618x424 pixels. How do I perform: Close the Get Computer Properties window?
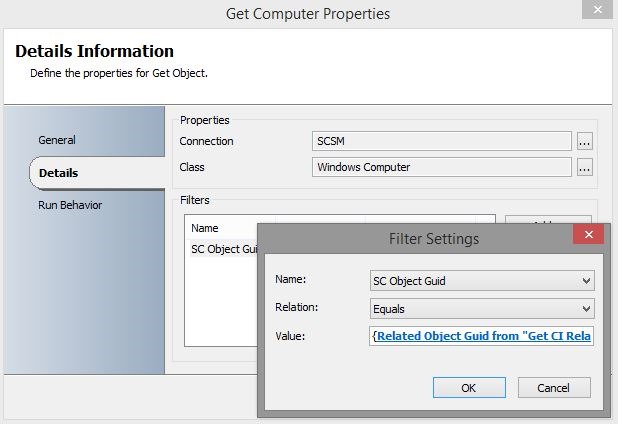click(x=596, y=12)
